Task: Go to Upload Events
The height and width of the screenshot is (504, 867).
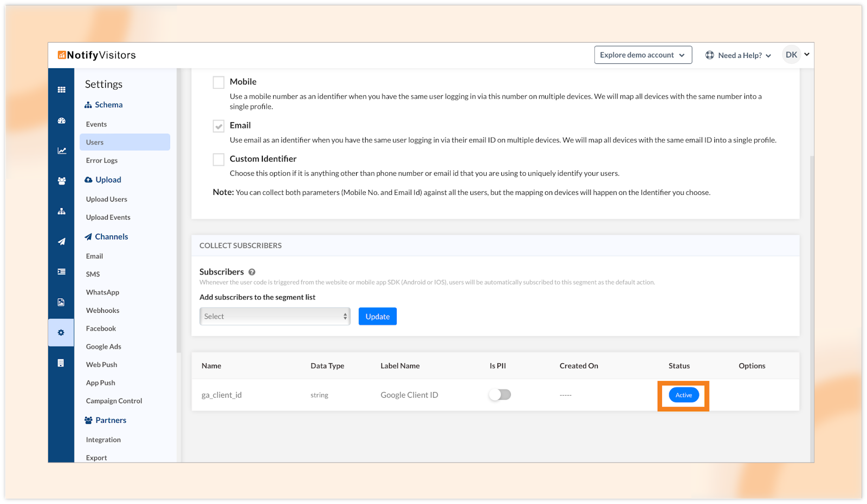Action: pyautogui.click(x=108, y=217)
